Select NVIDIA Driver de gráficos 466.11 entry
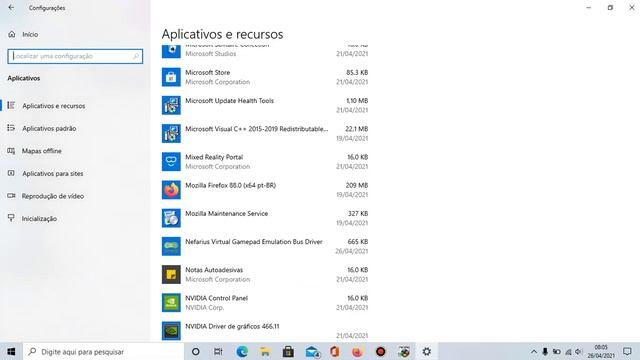640x360 pixels. click(x=232, y=326)
